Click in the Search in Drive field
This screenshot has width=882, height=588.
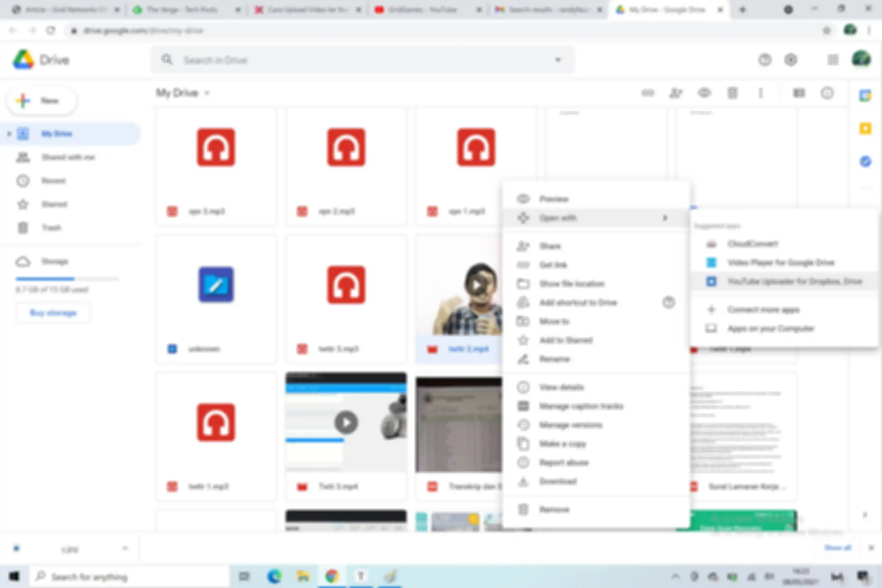[362, 60]
